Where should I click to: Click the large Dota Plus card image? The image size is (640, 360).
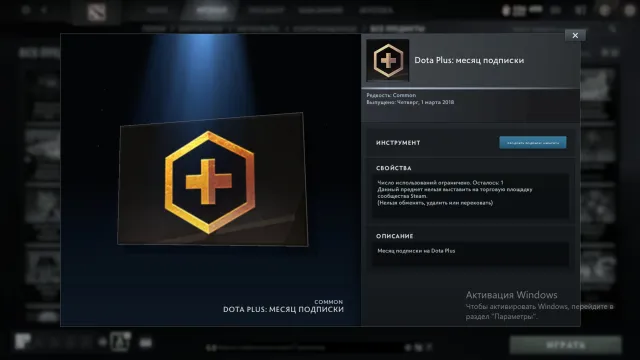tap(213, 180)
